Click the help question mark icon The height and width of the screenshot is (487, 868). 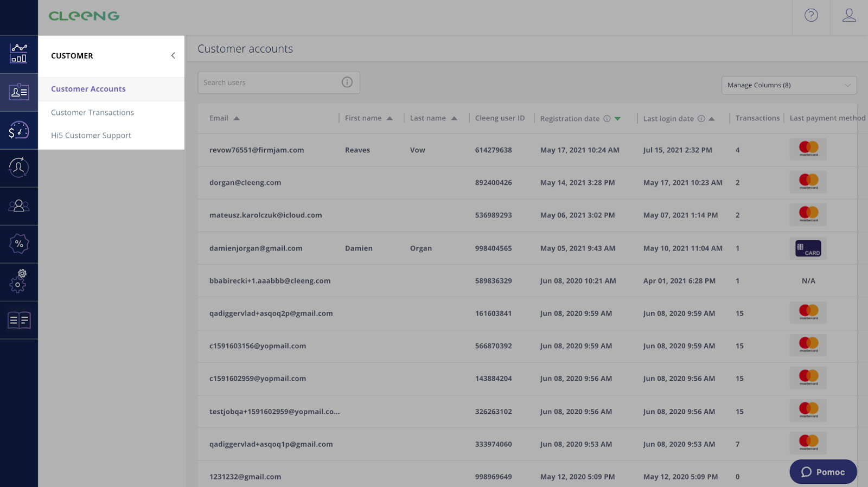[811, 15]
